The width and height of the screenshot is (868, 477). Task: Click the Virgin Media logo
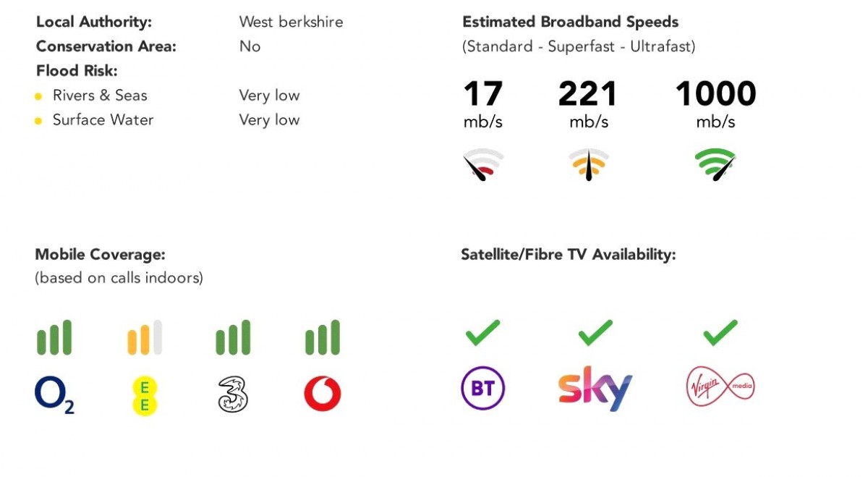tap(720, 387)
